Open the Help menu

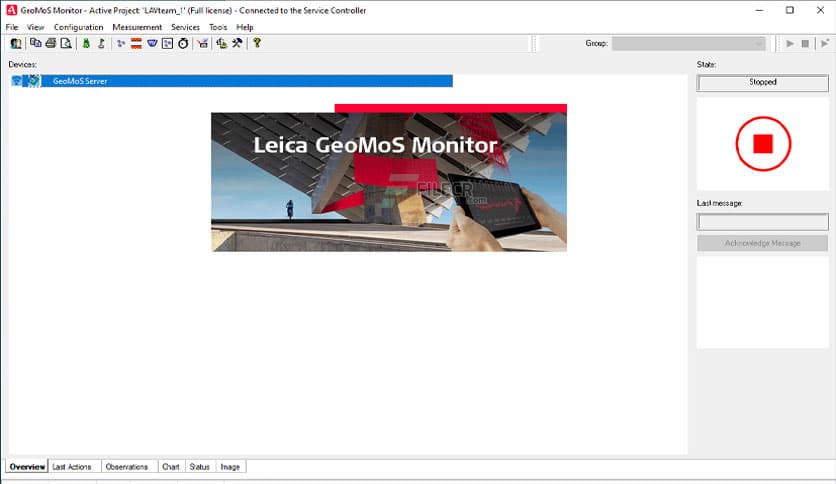point(245,27)
